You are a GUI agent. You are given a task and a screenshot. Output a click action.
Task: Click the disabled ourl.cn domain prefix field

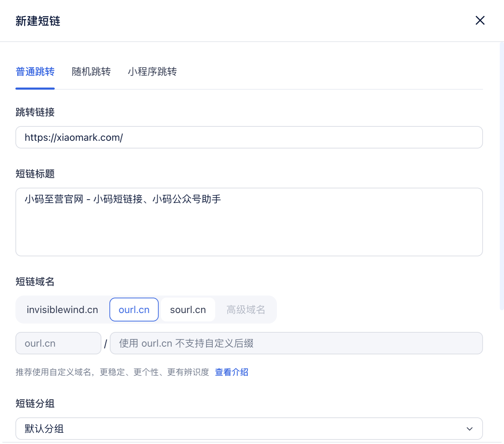pos(58,343)
